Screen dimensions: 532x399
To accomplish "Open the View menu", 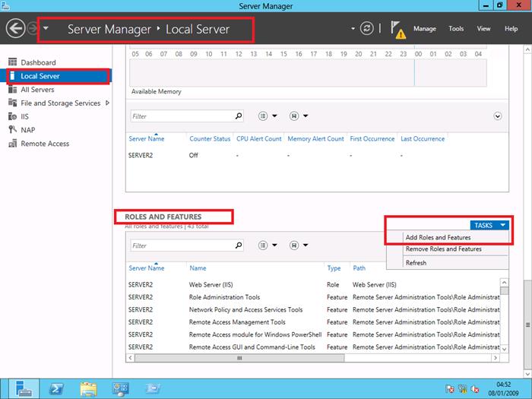I will click(x=483, y=29).
